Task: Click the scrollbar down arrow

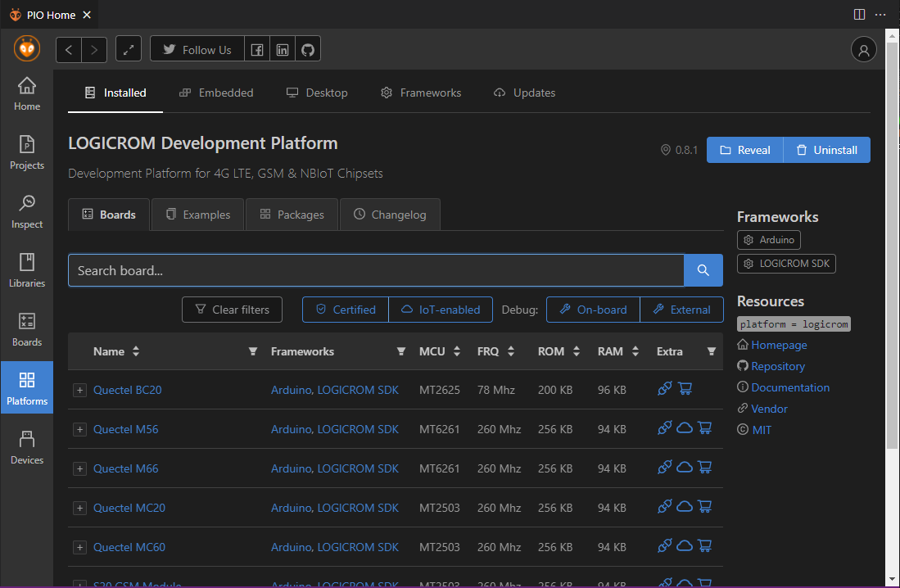Action: (x=891, y=579)
